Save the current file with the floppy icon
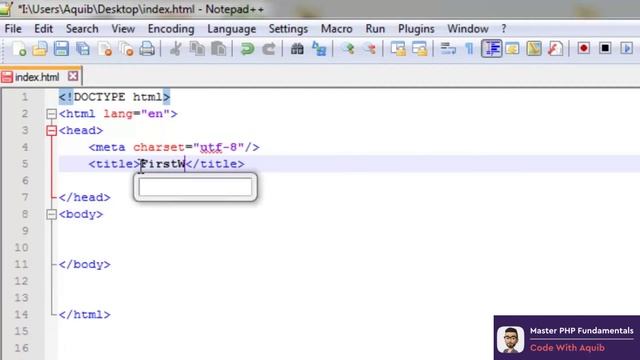 [x=61, y=49]
